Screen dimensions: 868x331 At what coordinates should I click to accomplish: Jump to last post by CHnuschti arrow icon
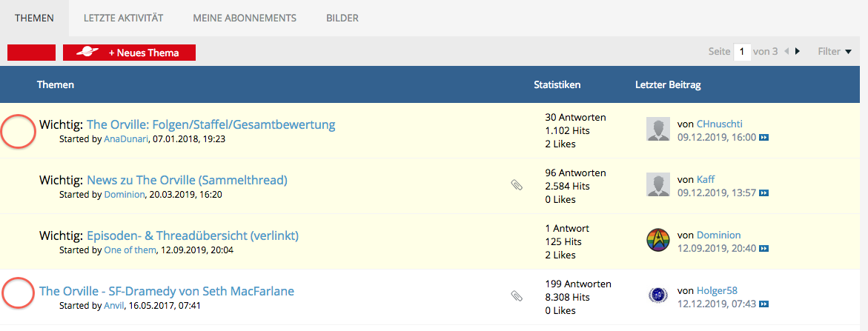click(763, 138)
